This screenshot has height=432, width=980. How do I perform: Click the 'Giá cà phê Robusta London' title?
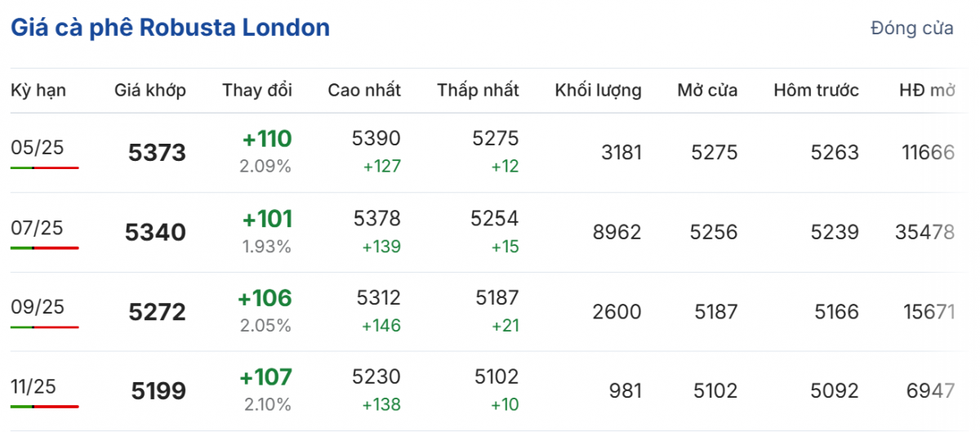[x=170, y=28]
